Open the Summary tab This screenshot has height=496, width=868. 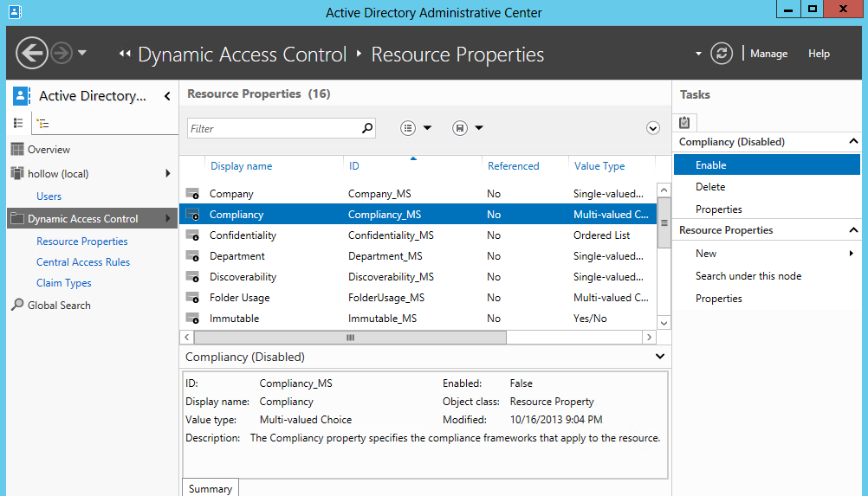coord(211,488)
